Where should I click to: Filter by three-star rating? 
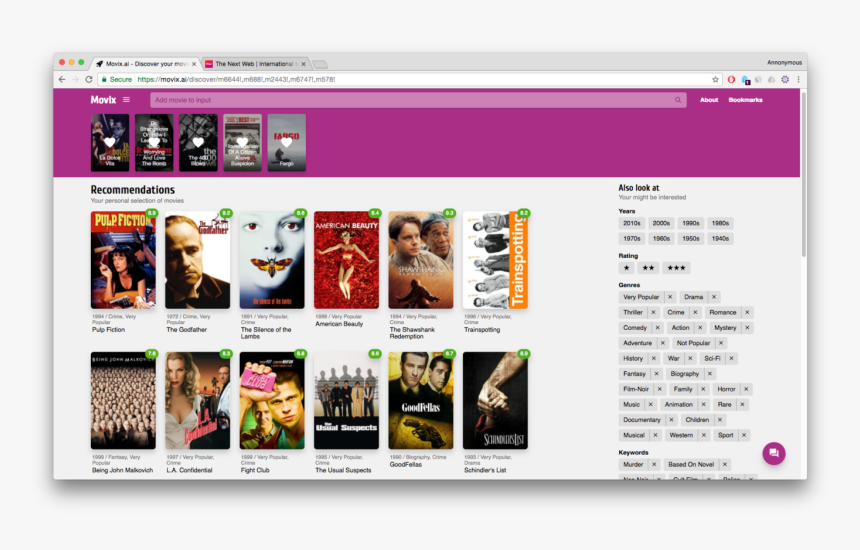click(x=676, y=268)
